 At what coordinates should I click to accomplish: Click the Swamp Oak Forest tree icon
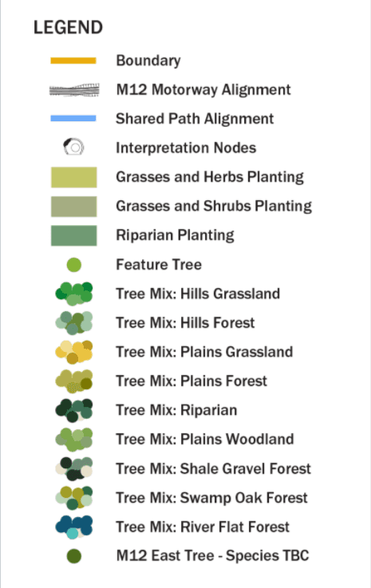(74, 498)
